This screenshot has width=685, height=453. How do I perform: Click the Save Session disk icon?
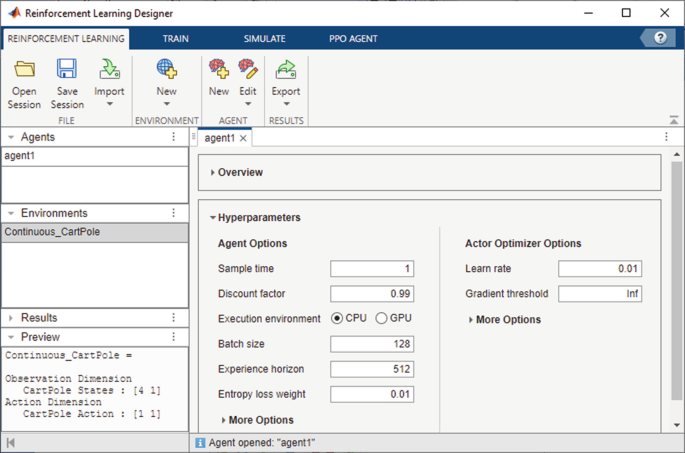67,70
